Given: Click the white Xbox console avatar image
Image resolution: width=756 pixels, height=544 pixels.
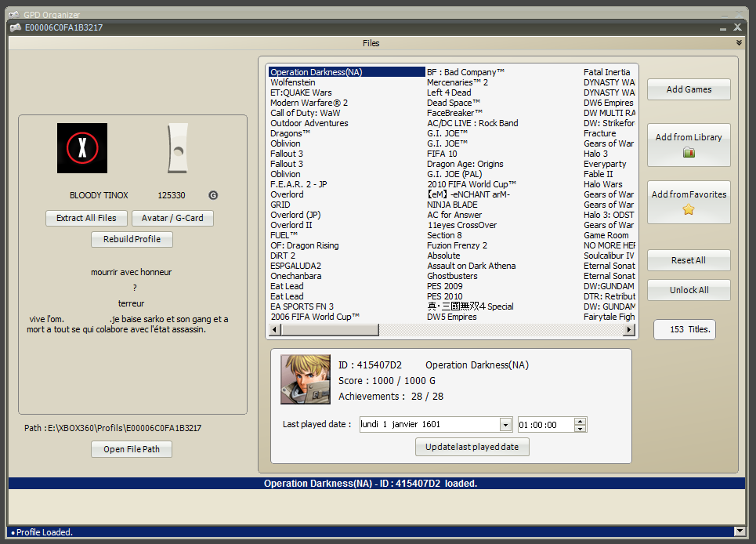Looking at the screenshot, I should (177, 148).
